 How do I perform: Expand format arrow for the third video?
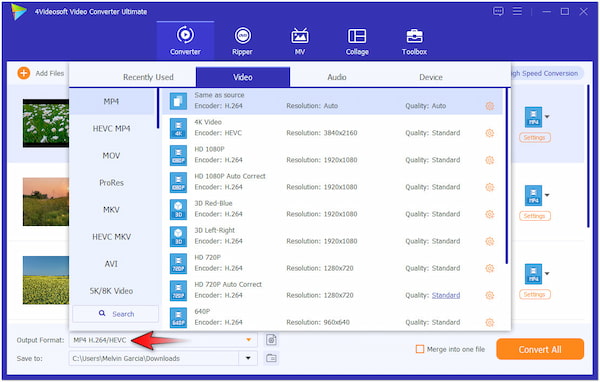pos(547,274)
